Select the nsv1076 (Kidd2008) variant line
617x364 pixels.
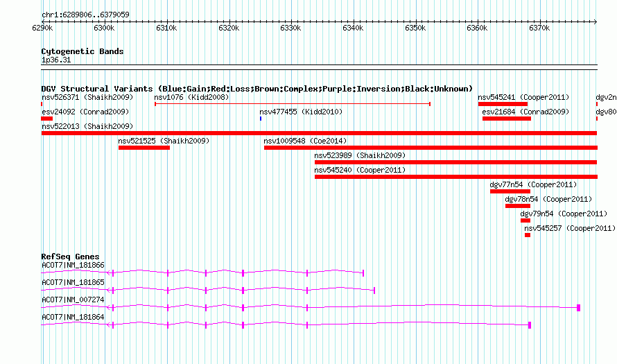tap(293, 104)
